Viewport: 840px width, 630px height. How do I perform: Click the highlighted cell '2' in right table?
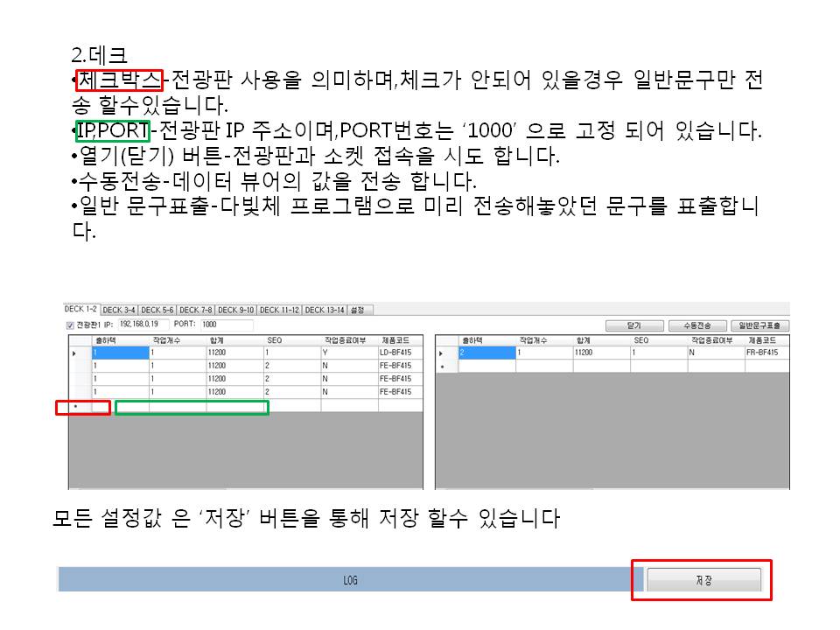click(487, 353)
